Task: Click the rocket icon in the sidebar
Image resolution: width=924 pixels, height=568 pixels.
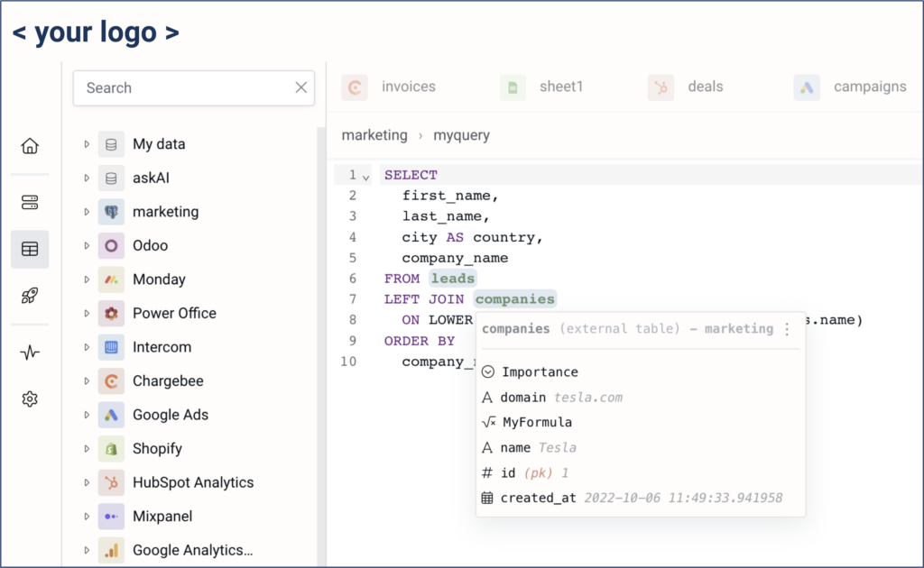Action: point(28,297)
